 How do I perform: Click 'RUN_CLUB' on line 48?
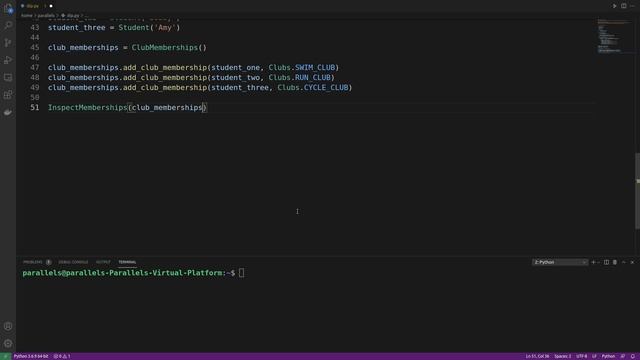pyautogui.click(x=313, y=77)
